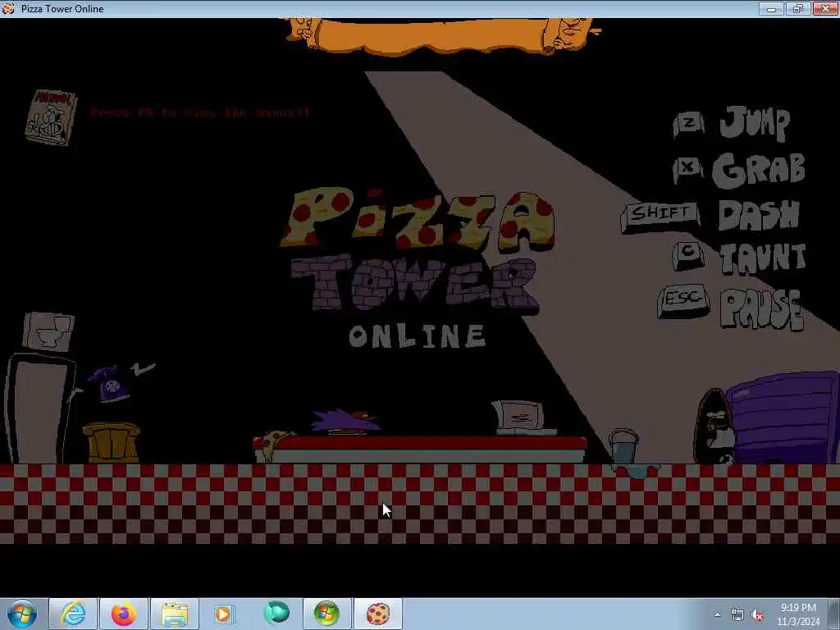Screen dimensions: 840x630
Task: Show hidden system tray icons
Action: tap(717, 614)
